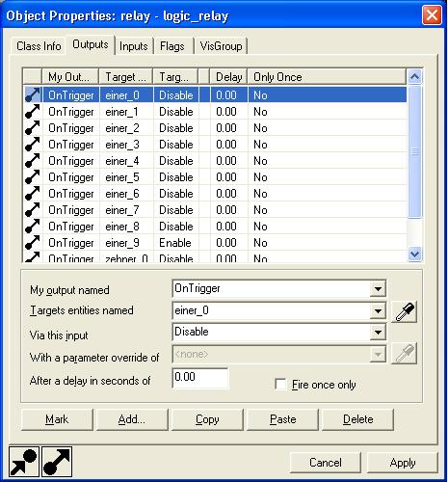This screenshot has width=448, height=482.
Task: Enable the Fire once only checkbox
Action: 280,385
